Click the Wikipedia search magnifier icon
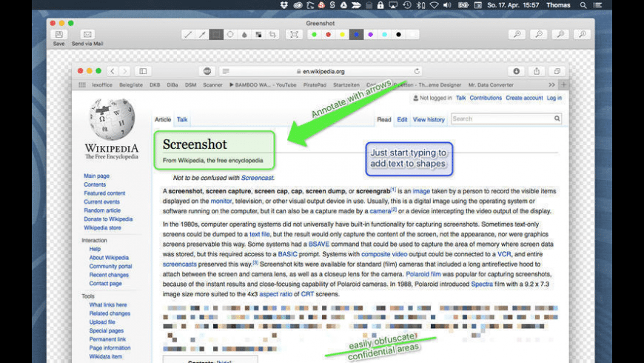The image size is (644, 363). click(557, 119)
